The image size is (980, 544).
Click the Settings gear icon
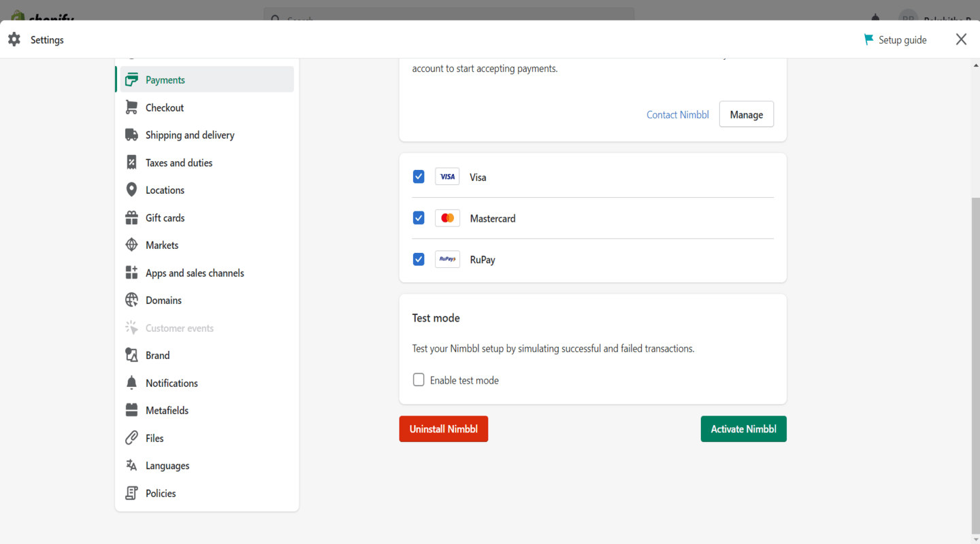(x=14, y=39)
